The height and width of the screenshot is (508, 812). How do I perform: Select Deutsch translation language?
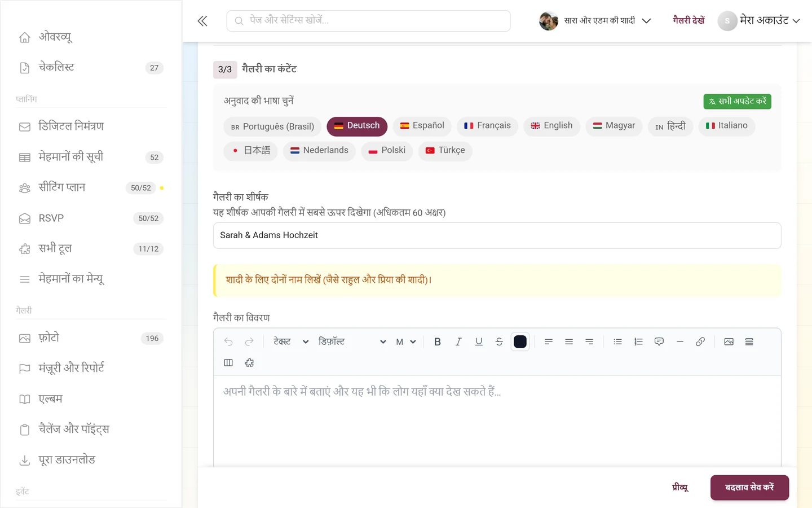357,126
